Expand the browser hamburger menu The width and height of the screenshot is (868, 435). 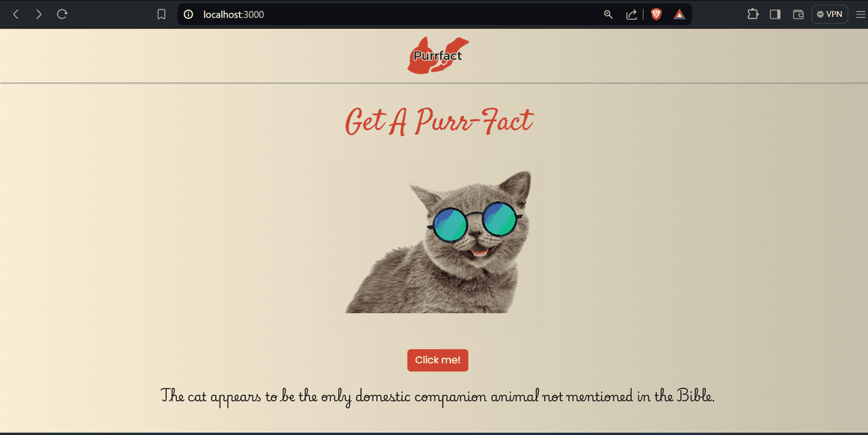[x=861, y=14]
